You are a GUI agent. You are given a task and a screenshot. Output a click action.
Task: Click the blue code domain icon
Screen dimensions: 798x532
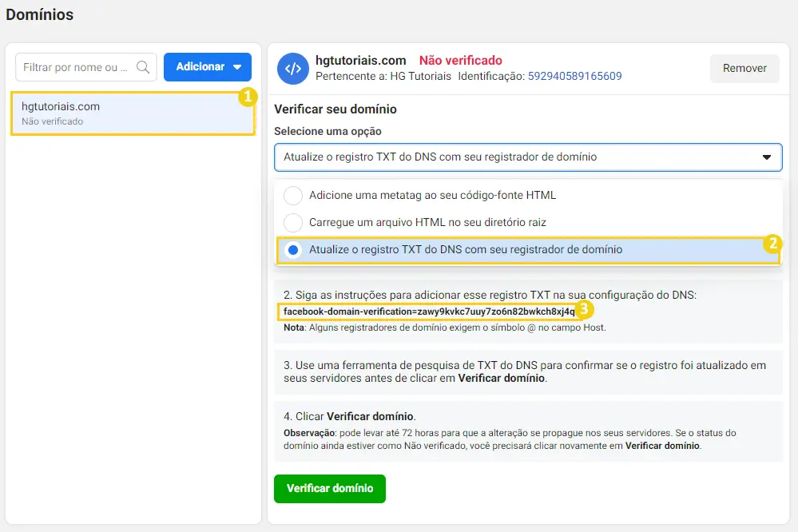click(293, 68)
